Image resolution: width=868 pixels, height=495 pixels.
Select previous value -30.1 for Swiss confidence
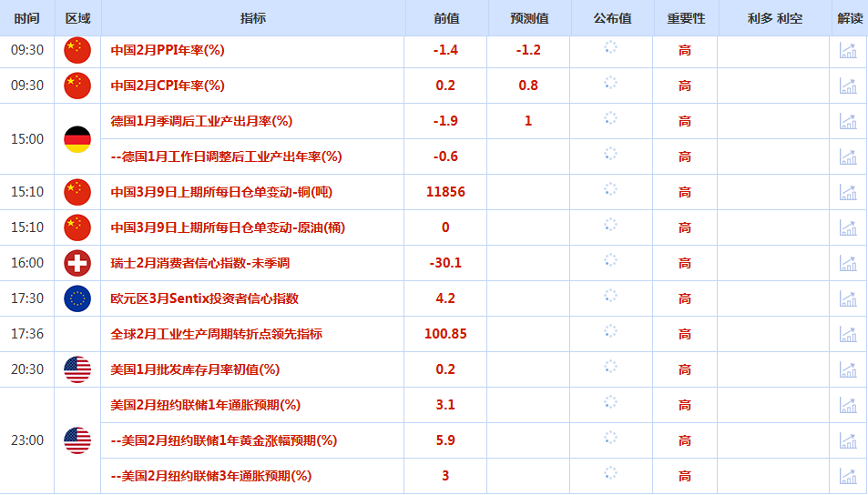coord(445,263)
